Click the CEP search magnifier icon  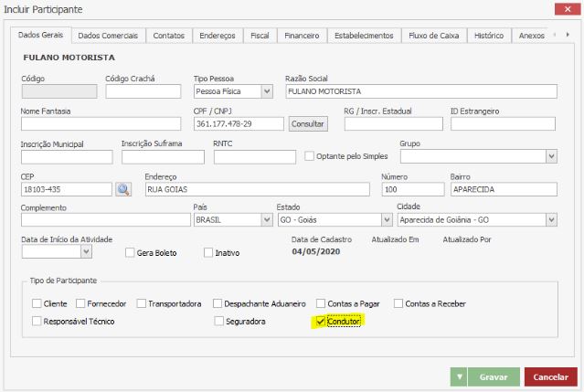tap(123, 189)
